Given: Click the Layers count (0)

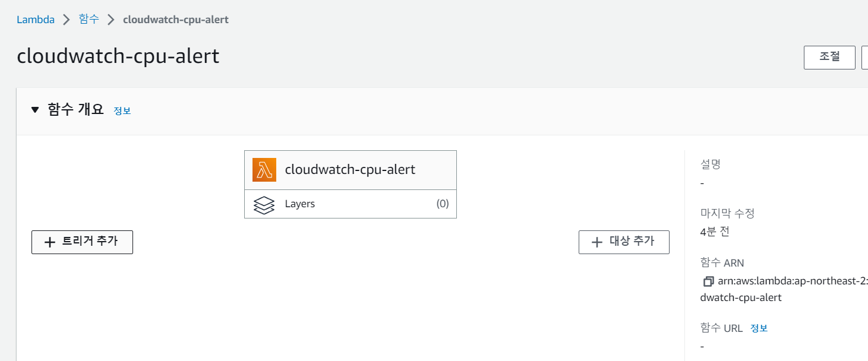Looking at the screenshot, I should (442, 204).
